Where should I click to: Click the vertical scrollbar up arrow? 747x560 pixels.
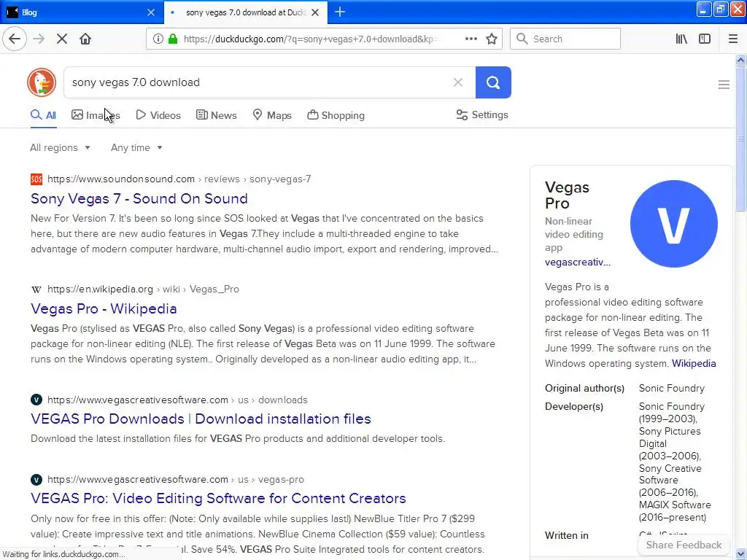pyautogui.click(x=740, y=60)
